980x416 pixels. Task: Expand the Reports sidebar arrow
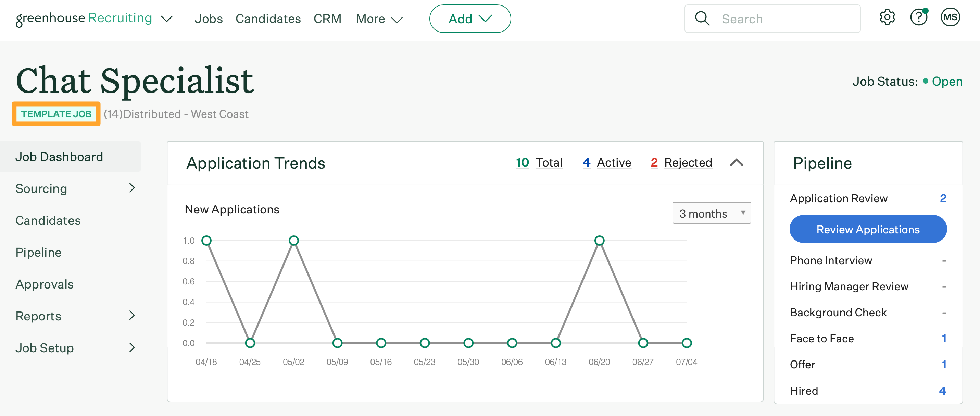(x=132, y=316)
